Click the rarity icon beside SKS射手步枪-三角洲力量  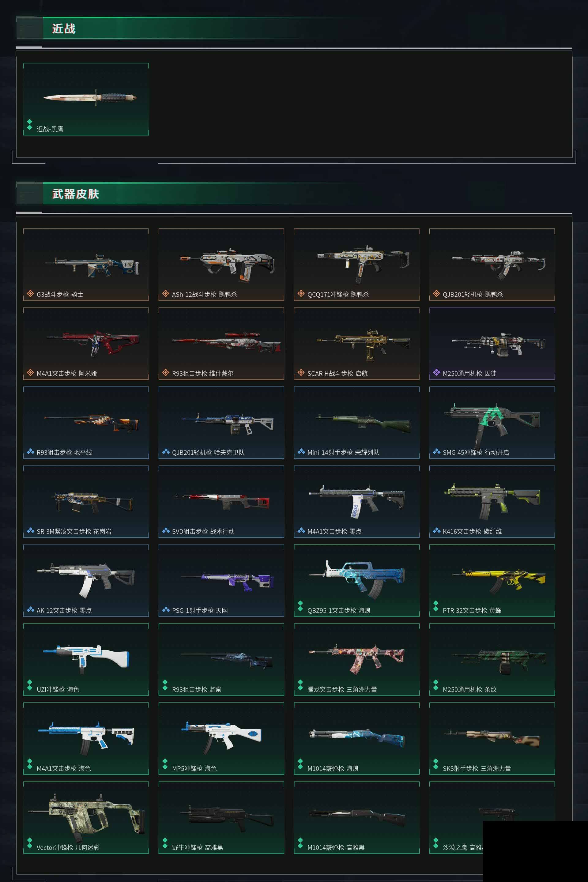(435, 764)
